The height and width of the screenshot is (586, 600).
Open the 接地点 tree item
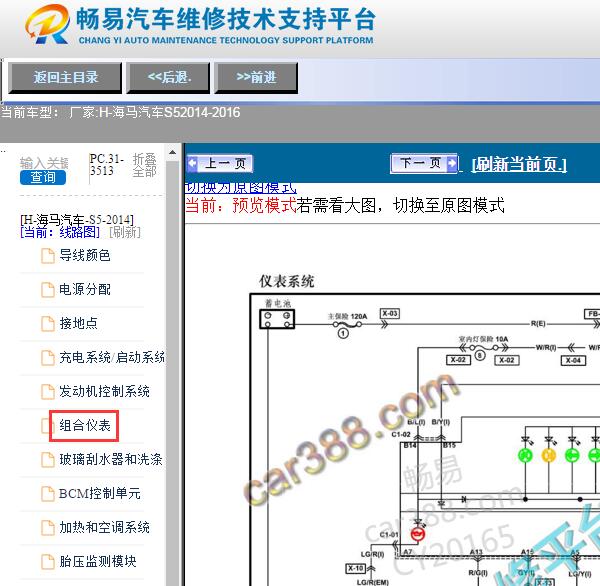click(x=78, y=323)
